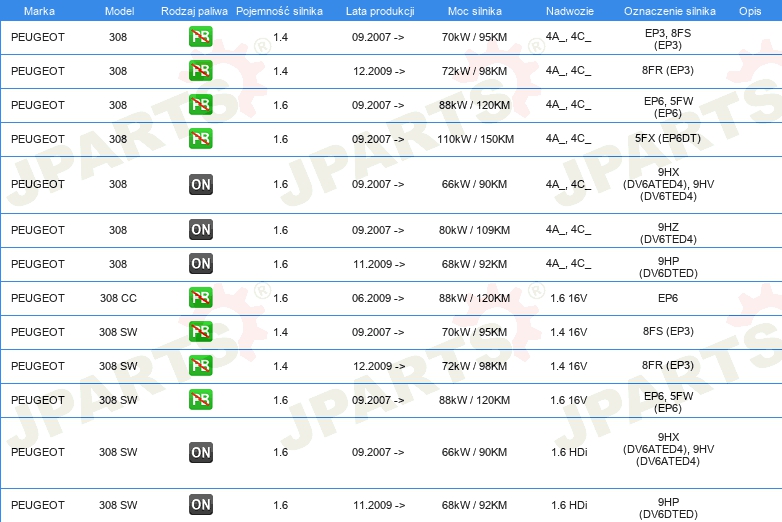Select 11.2009 -> date in 308 SW row
This screenshot has width=782, height=522.
point(379,505)
